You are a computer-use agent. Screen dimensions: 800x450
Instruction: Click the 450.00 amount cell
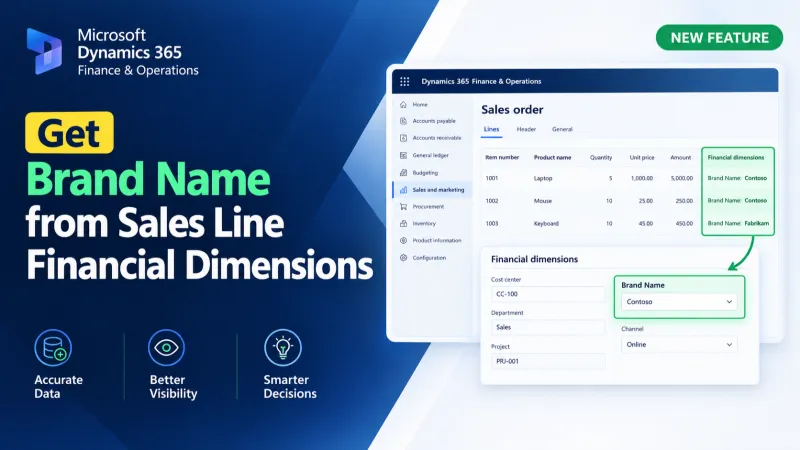(x=684, y=223)
